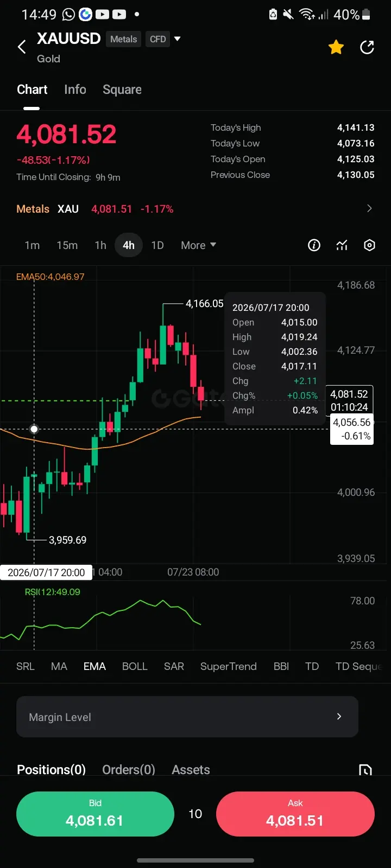Open the More timeframes dropdown
Screen dimensions: 391x868
pyautogui.click(x=198, y=245)
